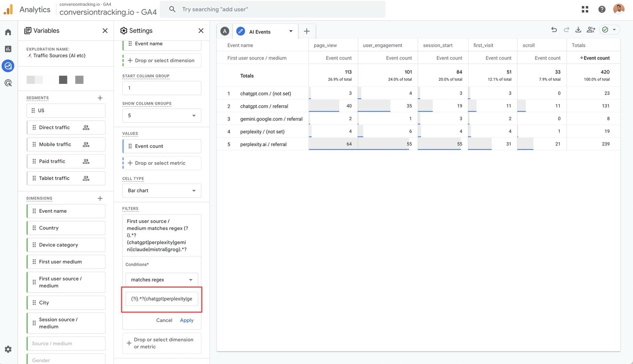Open the Google apps grid
Viewport: 633px width, 364px height.
pyautogui.click(x=585, y=9)
